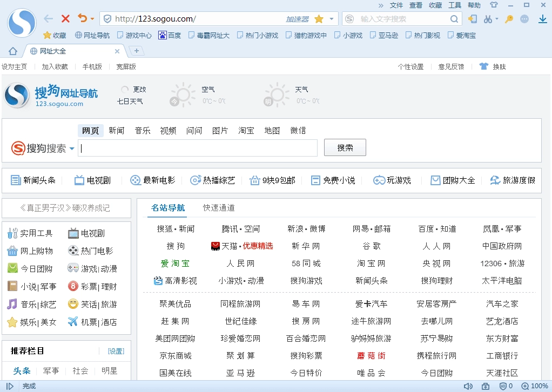This screenshot has width=552, height=392.
Task: Open address bar history dropdown arrow
Action: 331,19
